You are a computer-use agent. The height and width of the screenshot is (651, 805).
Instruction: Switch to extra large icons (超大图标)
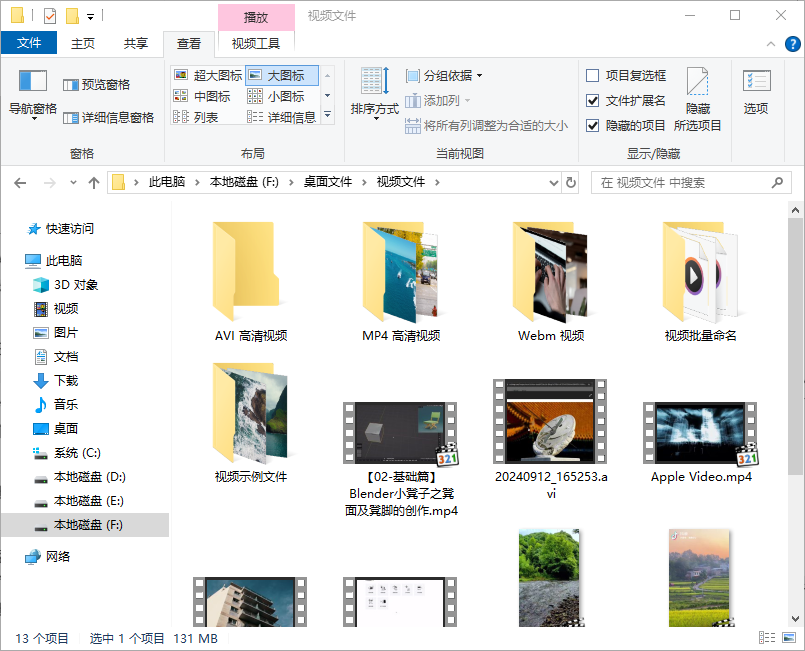coord(208,75)
